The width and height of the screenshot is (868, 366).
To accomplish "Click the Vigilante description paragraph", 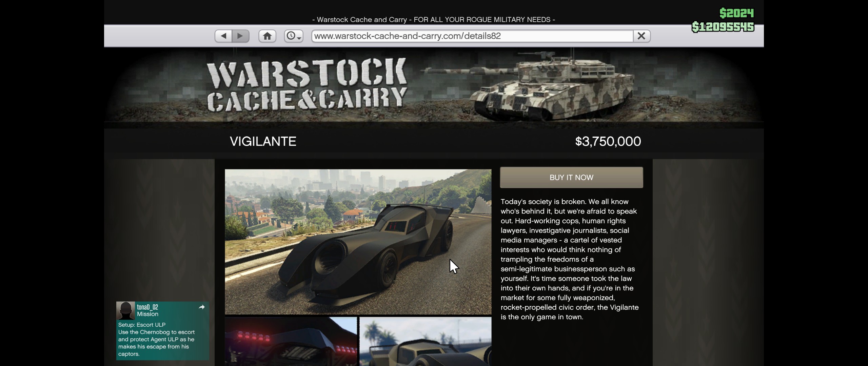I will [570, 259].
